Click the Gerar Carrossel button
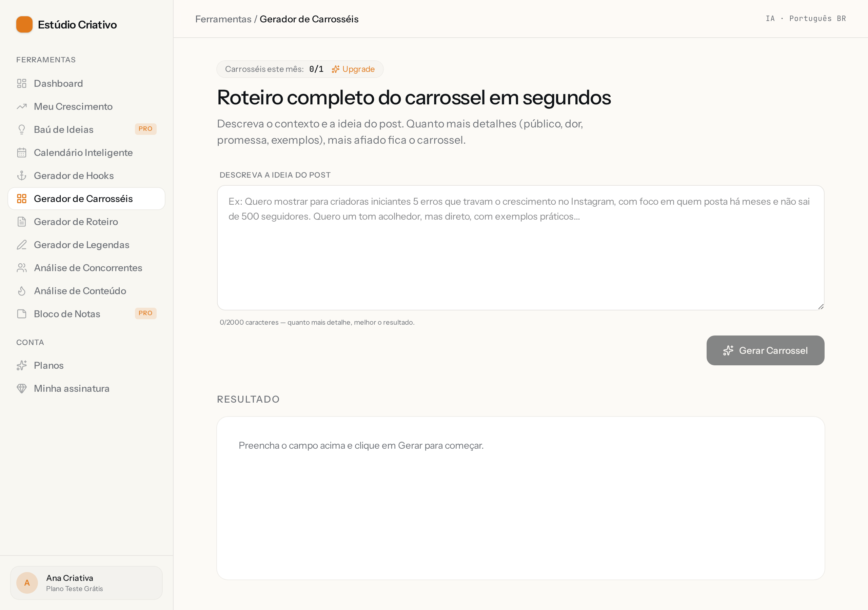 (765, 350)
